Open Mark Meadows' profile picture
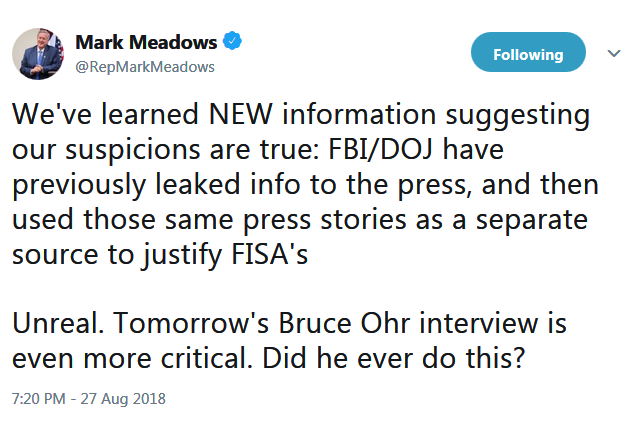The height and width of the screenshot is (421, 637). click(39, 54)
